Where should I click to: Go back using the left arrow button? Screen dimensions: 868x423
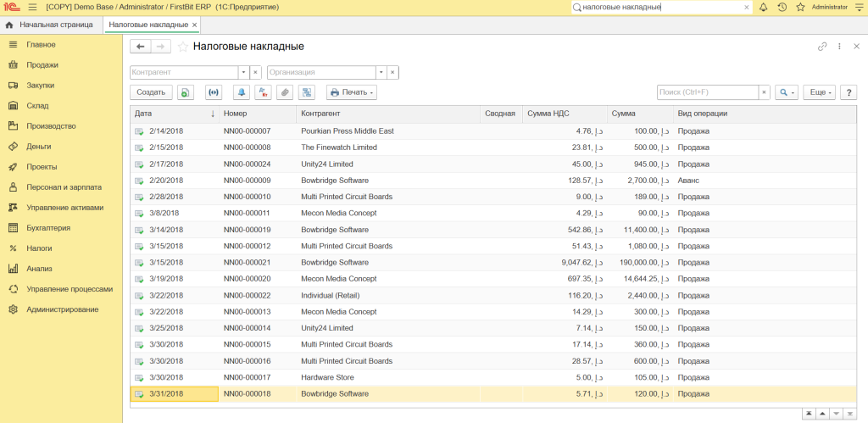(140, 47)
